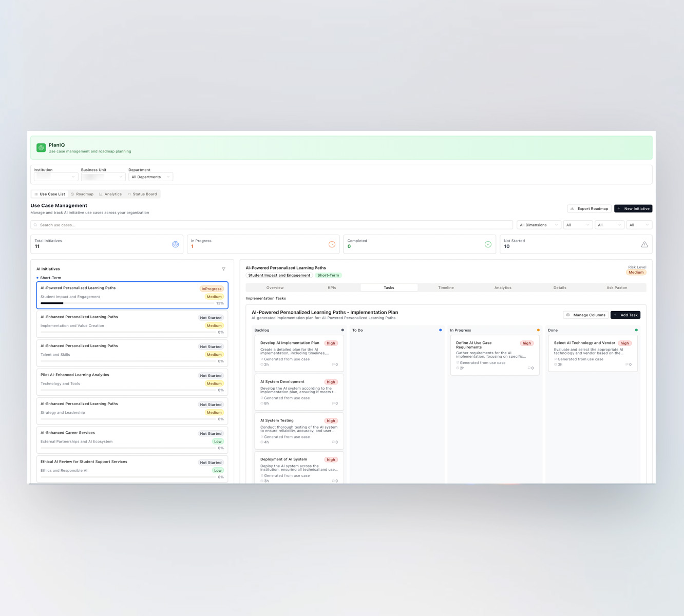
Task: Open the KPIs tab
Action: (332, 287)
